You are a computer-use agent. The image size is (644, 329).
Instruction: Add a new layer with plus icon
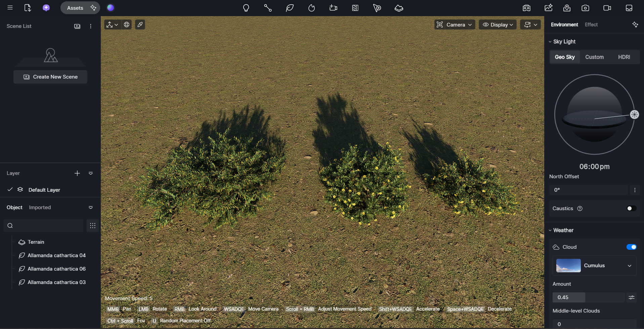[x=77, y=173]
